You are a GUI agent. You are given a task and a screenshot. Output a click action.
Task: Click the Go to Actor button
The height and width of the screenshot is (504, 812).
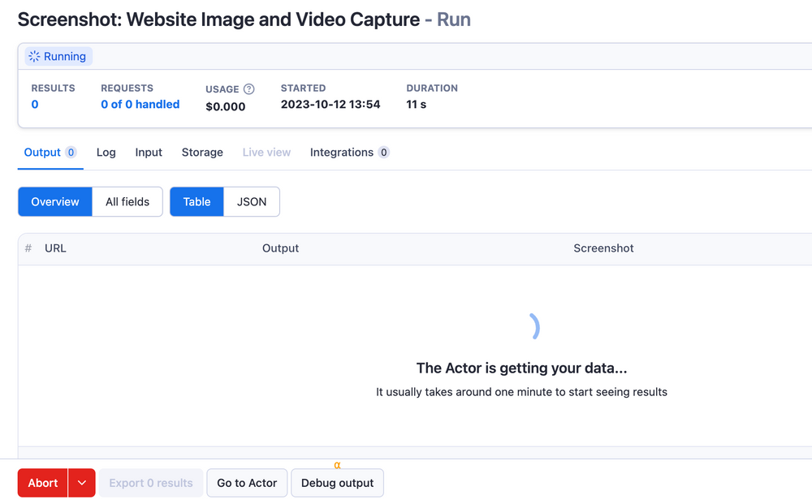[x=247, y=483]
